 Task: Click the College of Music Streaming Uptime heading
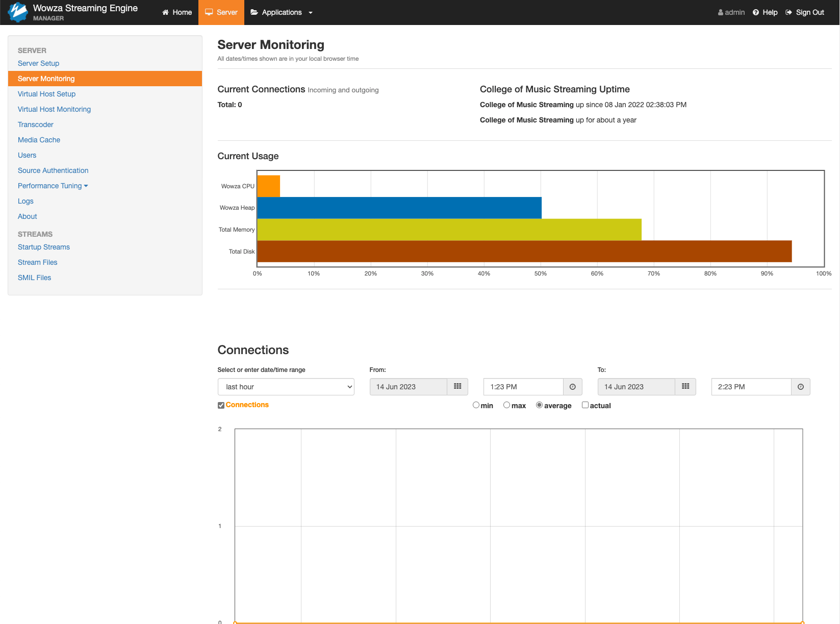pyautogui.click(x=555, y=89)
